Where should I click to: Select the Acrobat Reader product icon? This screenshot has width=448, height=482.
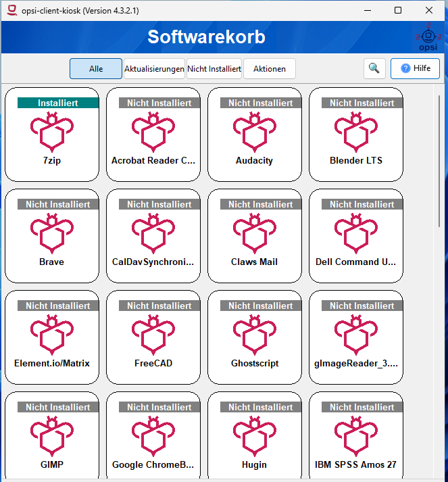[x=153, y=132]
